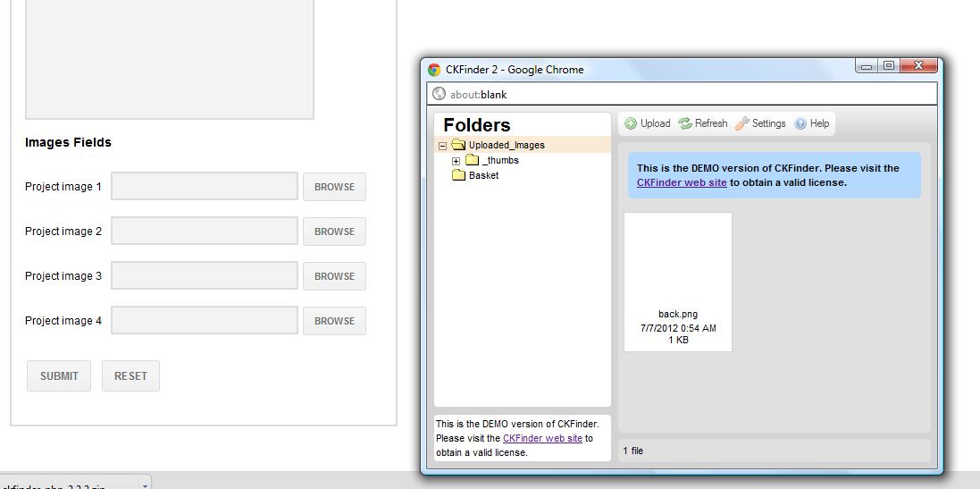This screenshot has height=489, width=980.
Task: Open CKFinder web site link in blue banner
Action: (682, 182)
